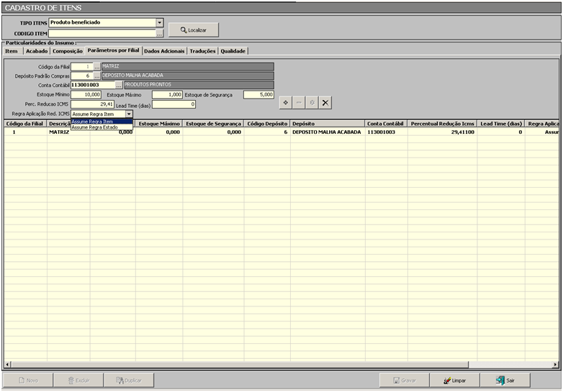Go to the Qualidade tab
Image resolution: width=563 pixels, height=392 pixels.
tap(233, 51)
